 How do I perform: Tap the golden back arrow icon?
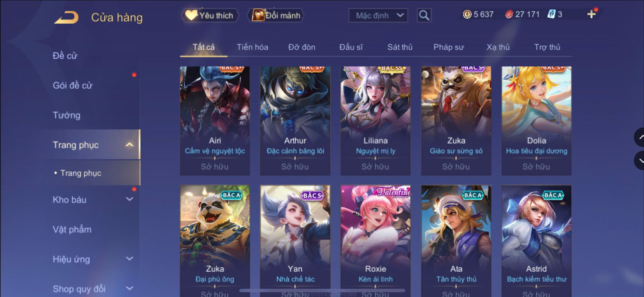[x=66, y=17]
